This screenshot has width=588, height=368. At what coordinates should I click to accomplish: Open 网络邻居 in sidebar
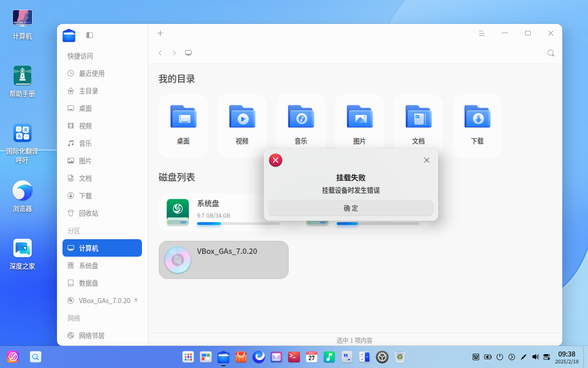(x=102, y=336)
